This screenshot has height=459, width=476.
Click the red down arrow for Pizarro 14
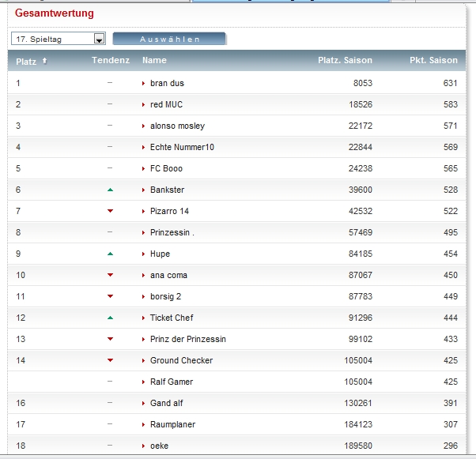coord(111,211)
